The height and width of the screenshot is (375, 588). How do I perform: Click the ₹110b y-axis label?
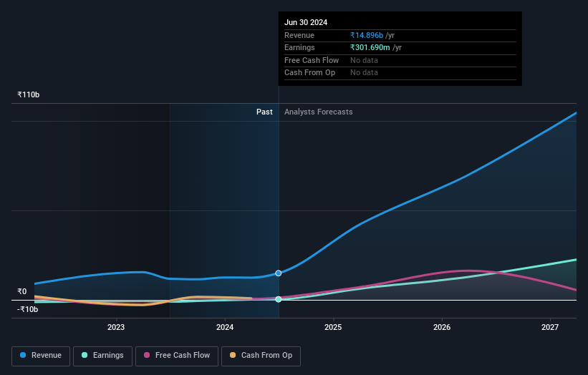[x=28, y=94]
